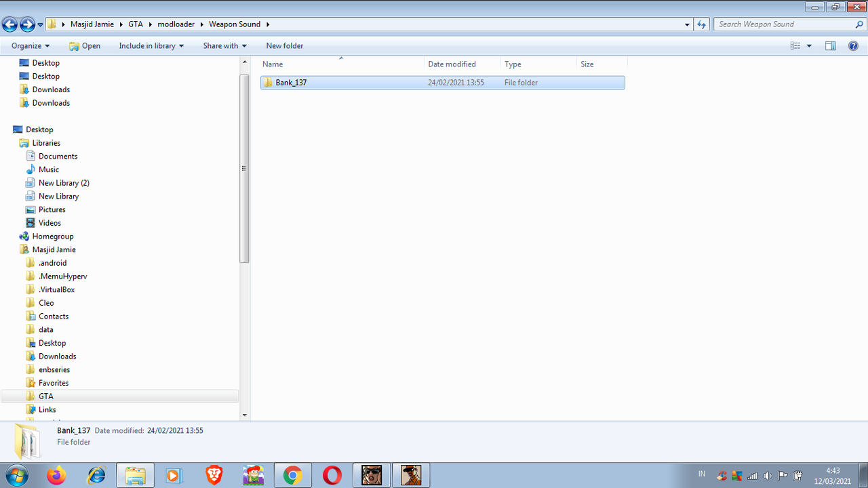
Task: Go forward with the Forward arrow button
Action: click(x=27, y=25)
